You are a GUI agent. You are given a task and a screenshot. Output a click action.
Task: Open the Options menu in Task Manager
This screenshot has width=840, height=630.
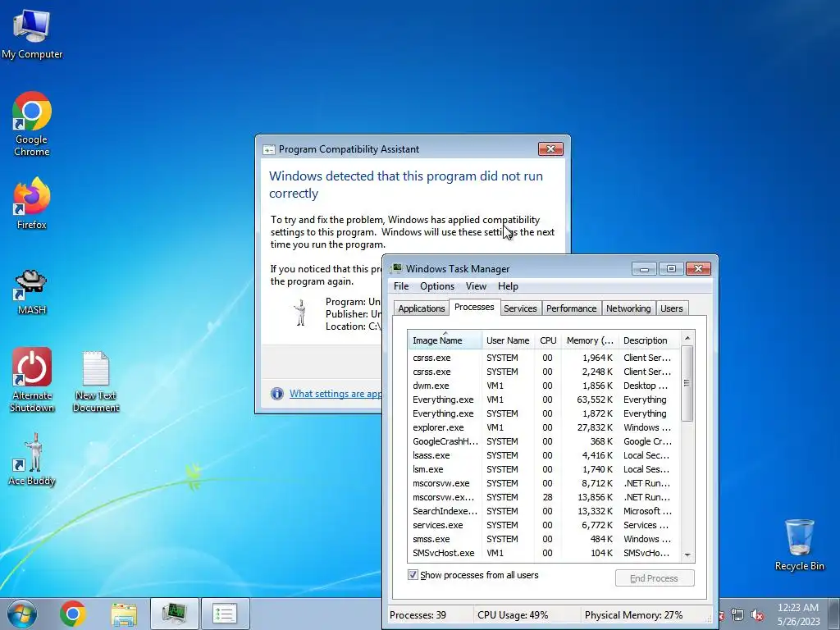(437, 286)
